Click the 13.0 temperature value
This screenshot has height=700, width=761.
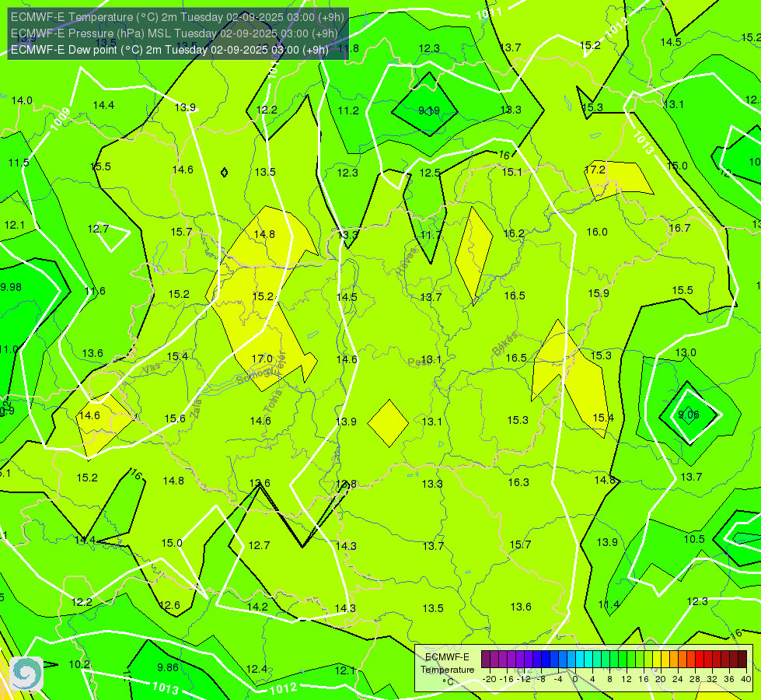(686, 352)
